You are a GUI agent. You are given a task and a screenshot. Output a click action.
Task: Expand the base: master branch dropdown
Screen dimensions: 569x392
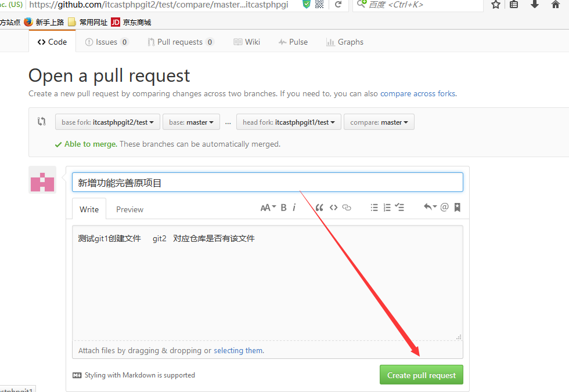(x=191, y=122)
